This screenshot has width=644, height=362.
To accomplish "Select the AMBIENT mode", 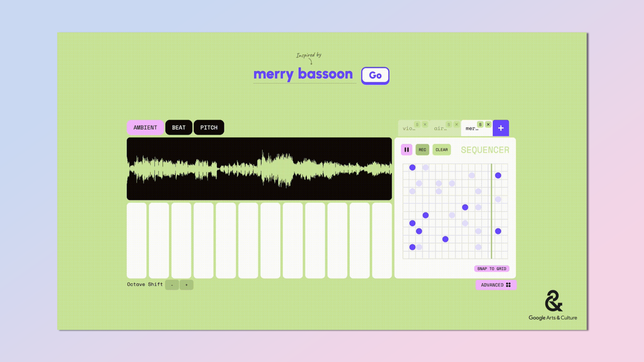I will (x=145, y=127).
